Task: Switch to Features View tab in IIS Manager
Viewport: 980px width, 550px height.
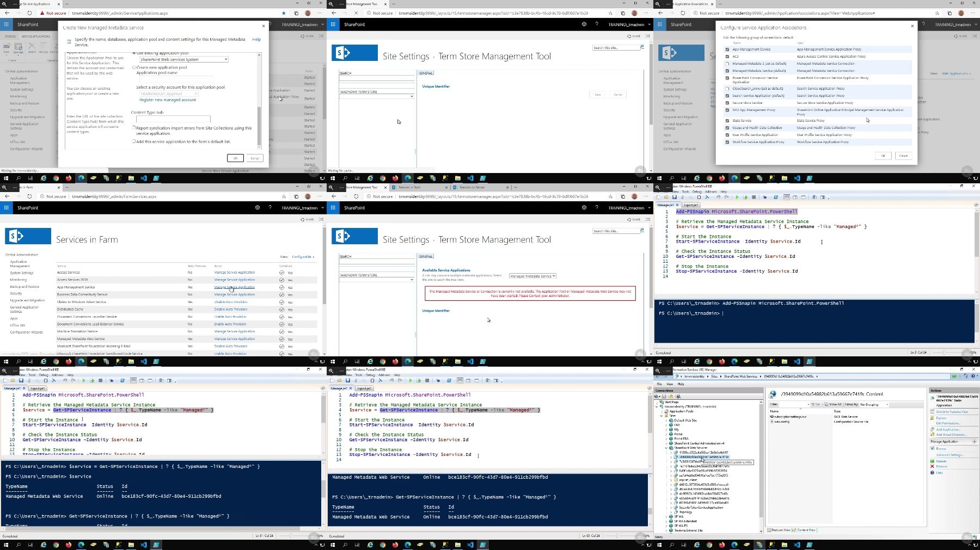Action: 779,530
